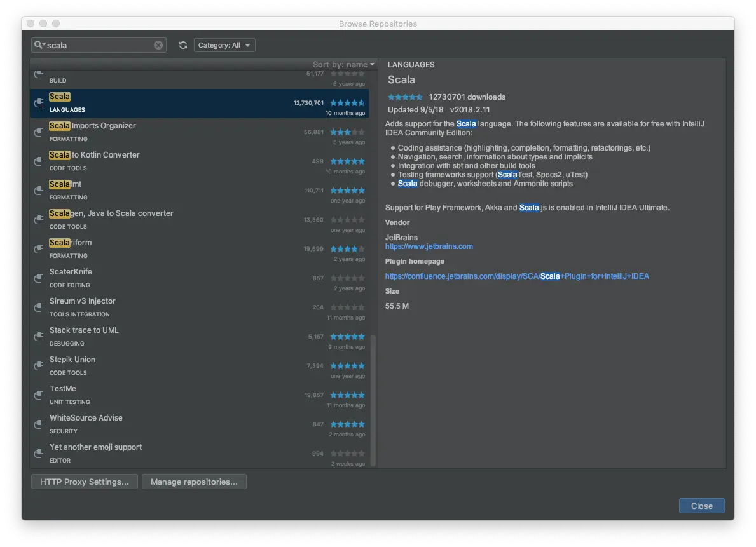Open the Sort by: name dropdown
Screen dimensions: 756x547
pyautogui.click(x=343, y=64)
